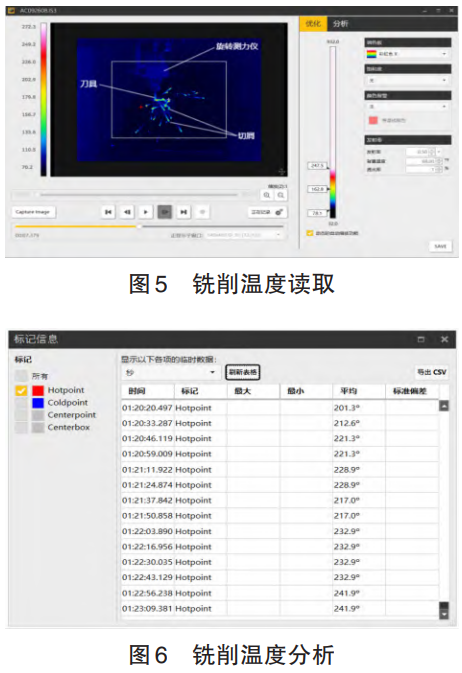This screenshot has width=462, height=673.
Task: Click 刷新表格 refresh table button
Action: tap(243, 372)
